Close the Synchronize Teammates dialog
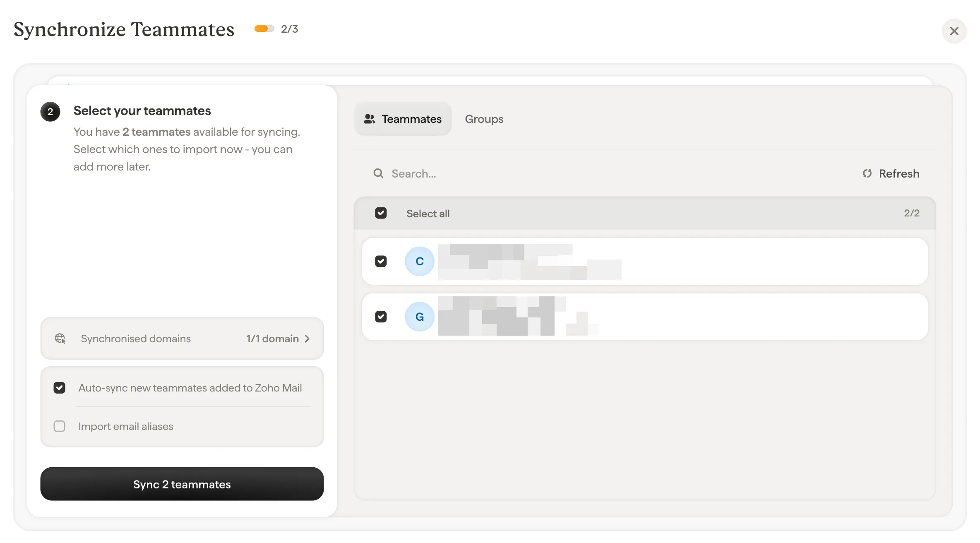This screenshot has height=543, width=980. tap(954, 31)
